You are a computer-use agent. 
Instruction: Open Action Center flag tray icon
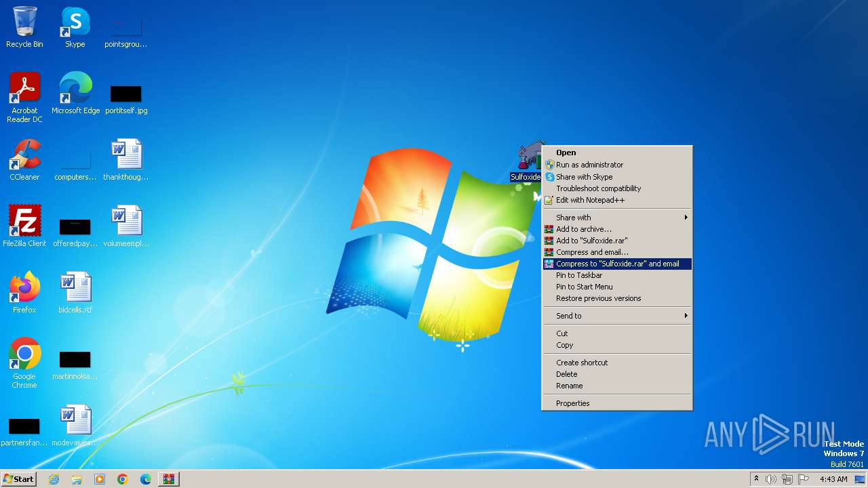point(804,479)
